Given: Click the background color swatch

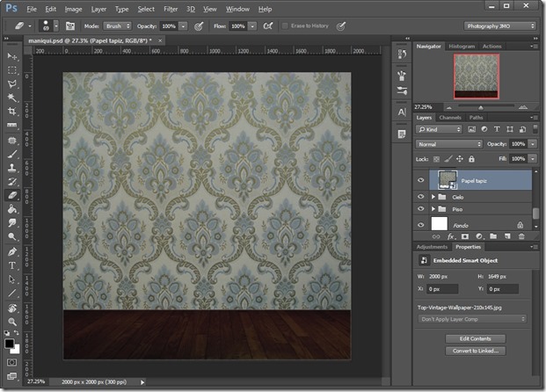Looking at the screenshot, I should pos(17,350).
